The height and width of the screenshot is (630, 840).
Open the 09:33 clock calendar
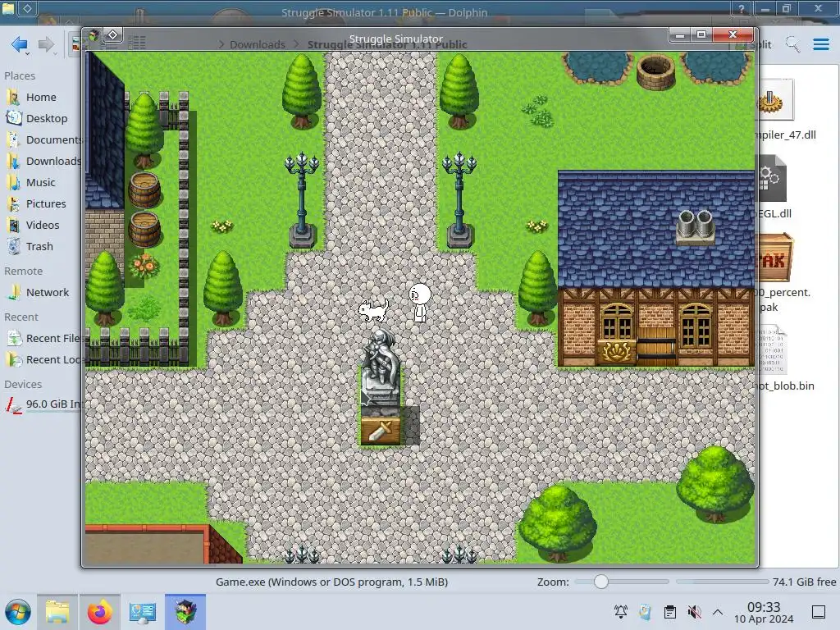[764, 612]
